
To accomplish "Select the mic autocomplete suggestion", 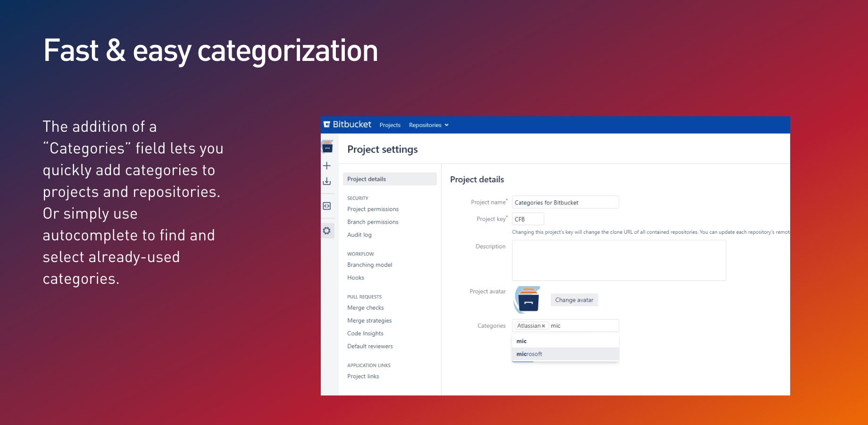I will [565, 341].
